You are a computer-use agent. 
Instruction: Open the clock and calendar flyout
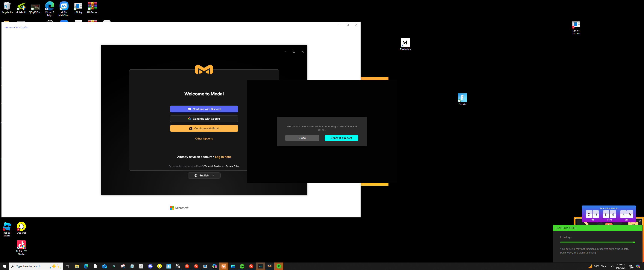pos(620,266)
